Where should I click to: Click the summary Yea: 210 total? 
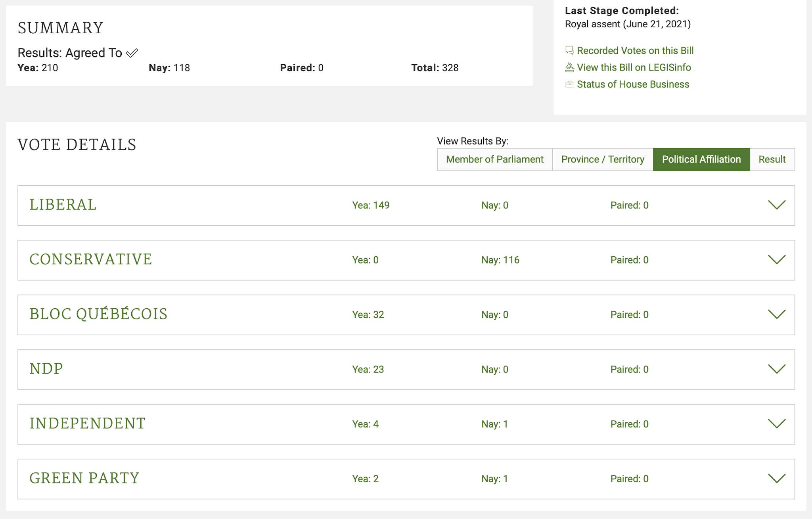point(38,68)
